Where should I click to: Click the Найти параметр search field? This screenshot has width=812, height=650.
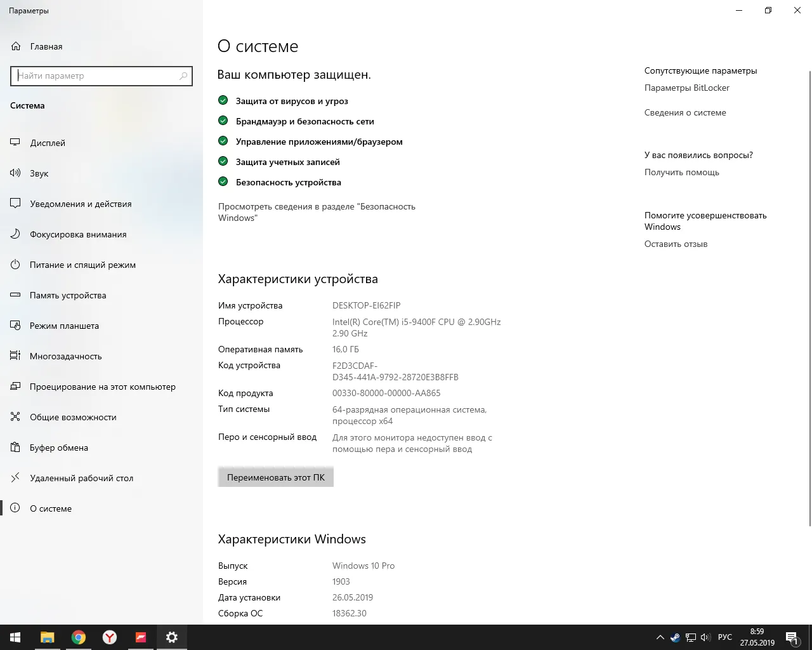pyautogui.click(x=101, y=76)
